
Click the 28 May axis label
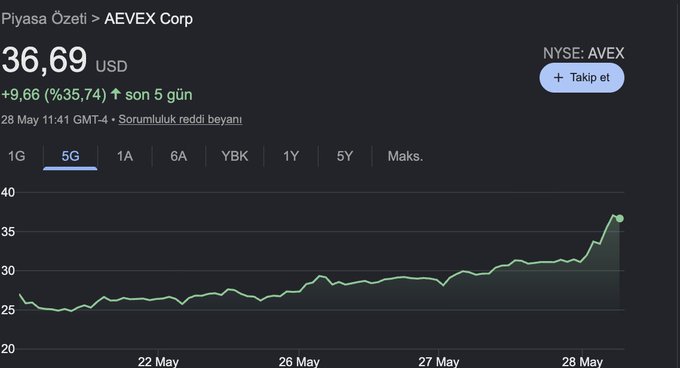pyautogui.click(x=582, y=361)
